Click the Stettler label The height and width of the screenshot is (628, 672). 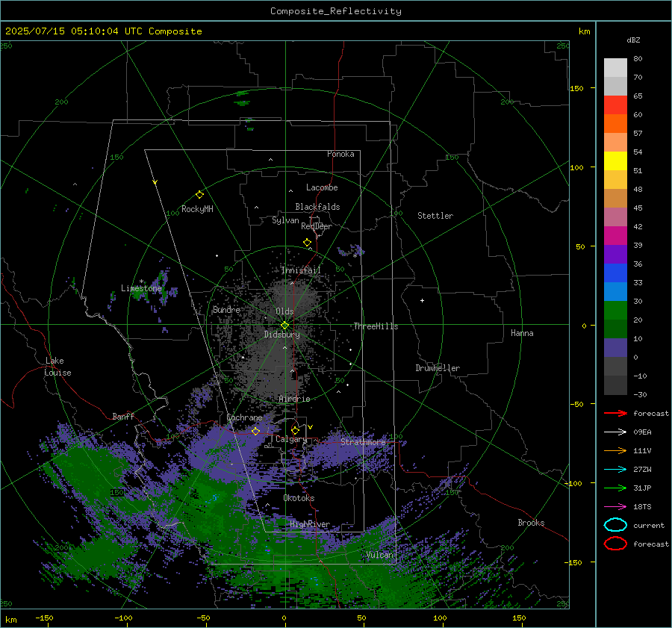click(x=435, y=216)
